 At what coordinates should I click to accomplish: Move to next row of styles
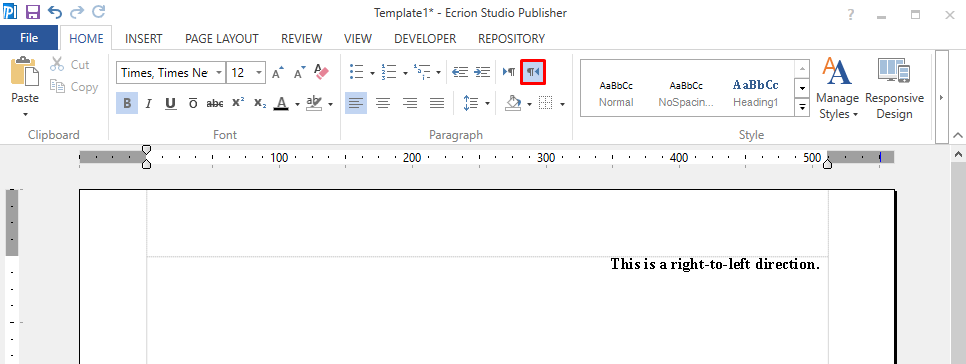pos(802,88)
